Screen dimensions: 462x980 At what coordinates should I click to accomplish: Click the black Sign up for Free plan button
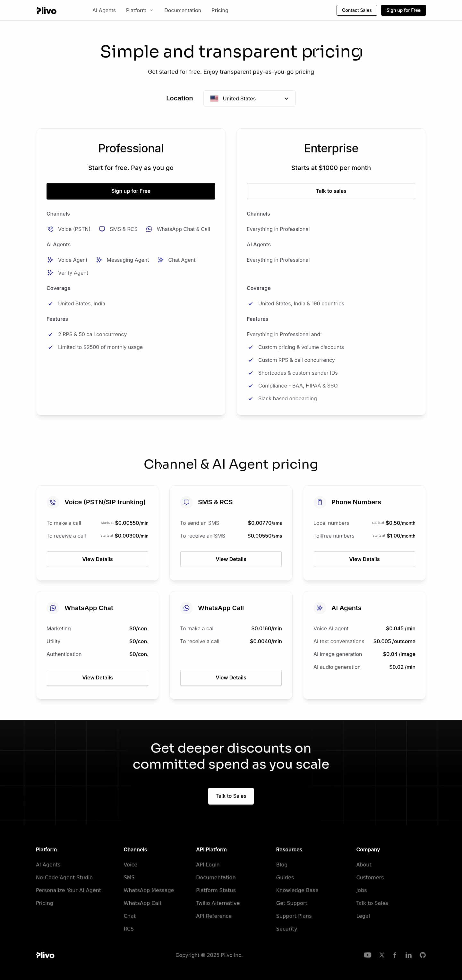pos(131,191)
